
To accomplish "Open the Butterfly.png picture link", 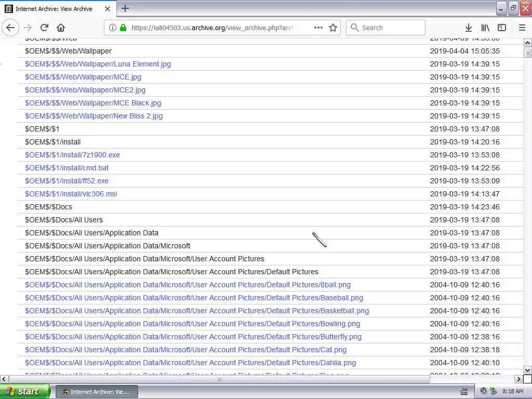I will (x=193, y=337).
